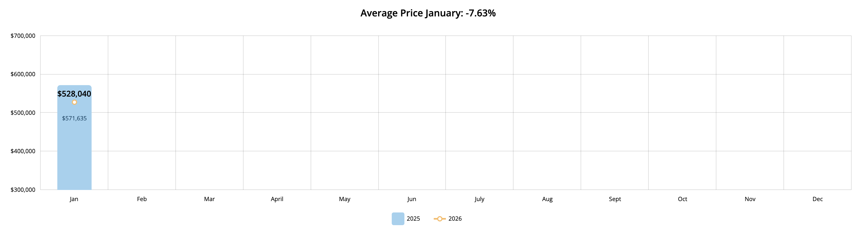Click the Jan axis label
The width and height of the screenshot is (868, 227).
point(74,199)
